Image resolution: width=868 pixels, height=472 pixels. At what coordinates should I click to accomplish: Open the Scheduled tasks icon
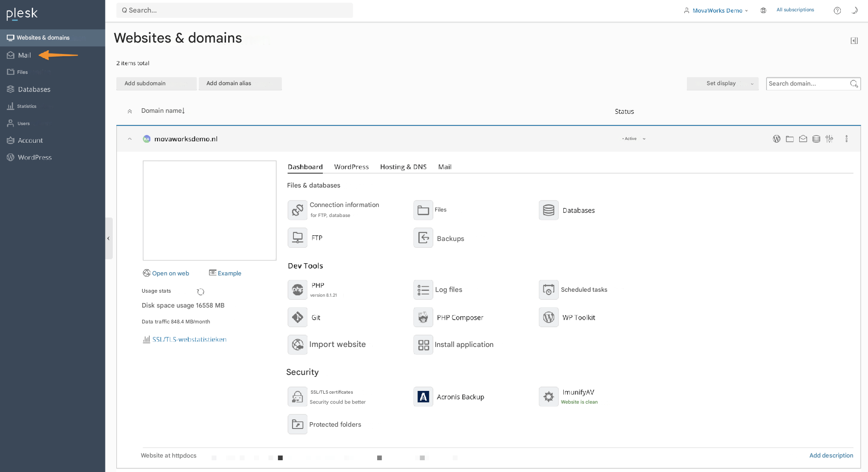point(548,290)
